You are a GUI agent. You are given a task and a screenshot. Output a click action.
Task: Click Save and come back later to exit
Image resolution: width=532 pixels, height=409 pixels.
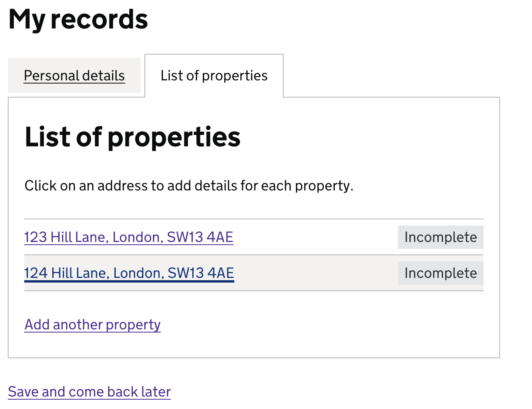click(89, 391)
